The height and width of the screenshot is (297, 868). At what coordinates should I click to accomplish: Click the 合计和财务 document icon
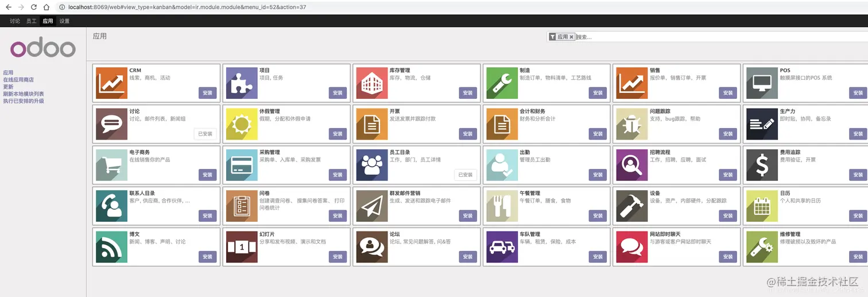(502, 124)
